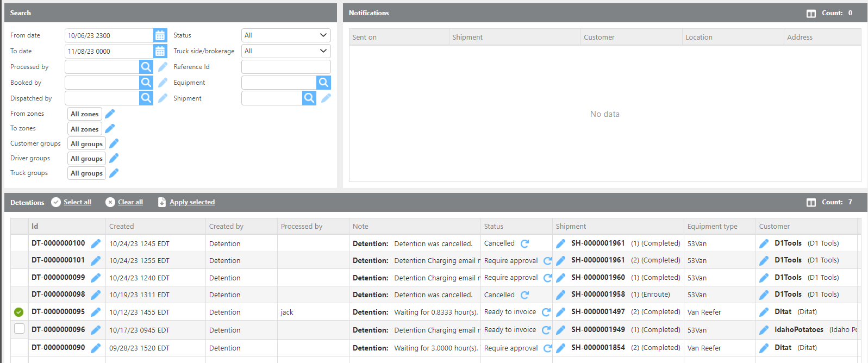Sort notifications by the Sent on column

pos(364,37)
